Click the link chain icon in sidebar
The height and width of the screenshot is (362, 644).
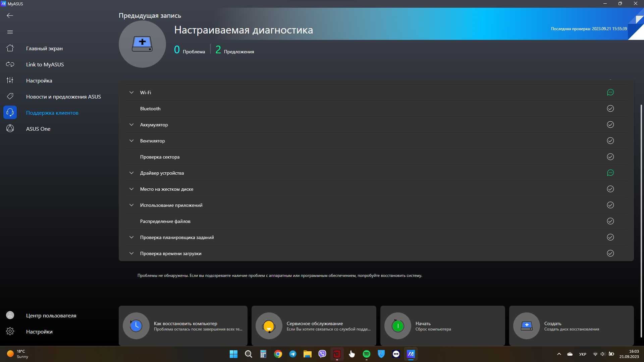coord(10,64)
